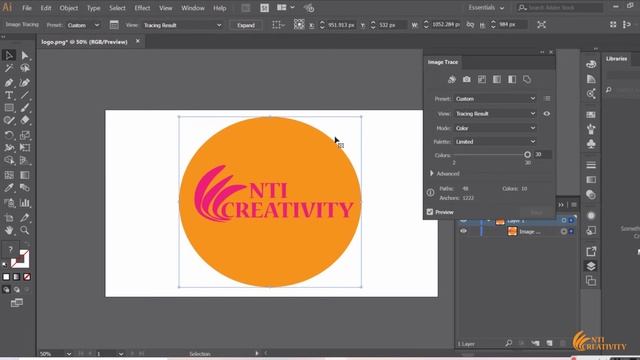Select the Direct Selection tool
The height and width of the screenshot is (360, 640).
[x=24, y=55]
